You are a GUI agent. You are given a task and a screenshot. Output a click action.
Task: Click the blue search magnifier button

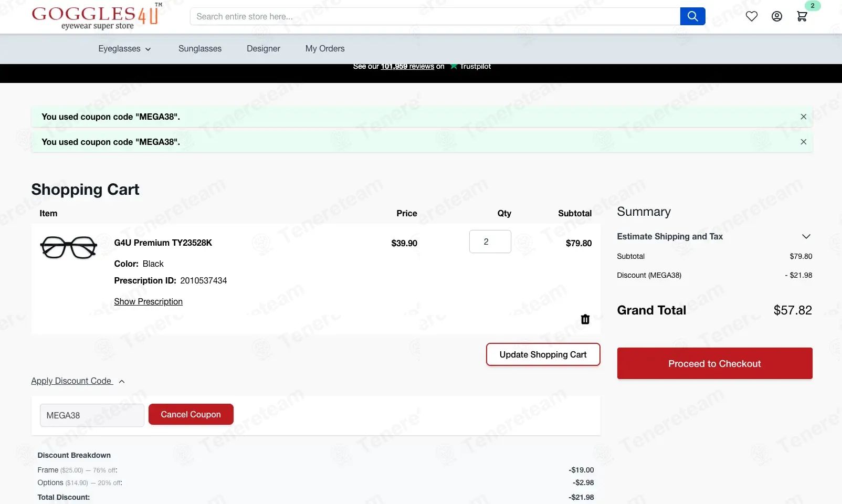pyautogui.click(x=692, y=16)
